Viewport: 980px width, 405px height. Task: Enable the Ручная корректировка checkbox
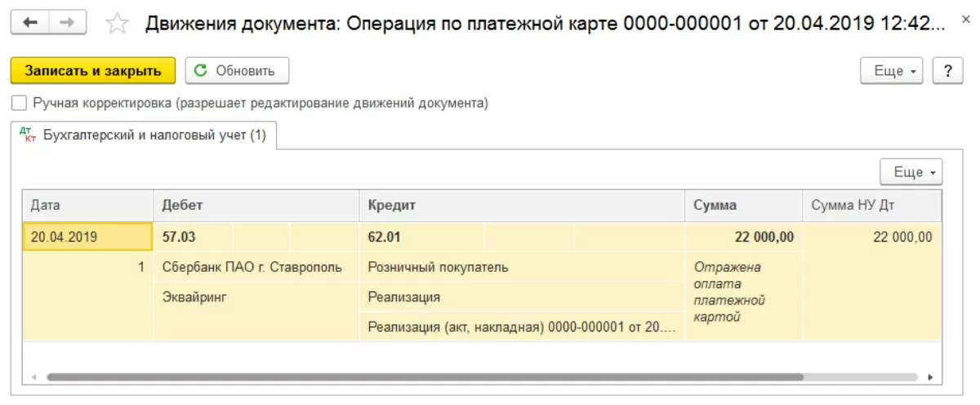pyautogui.click(x=19, y=104)
